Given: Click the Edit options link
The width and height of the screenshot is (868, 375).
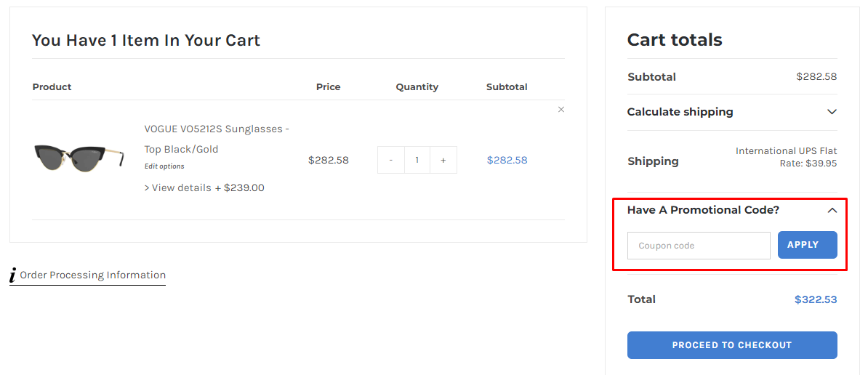Looking at the screenshot, I should (164, 166).
